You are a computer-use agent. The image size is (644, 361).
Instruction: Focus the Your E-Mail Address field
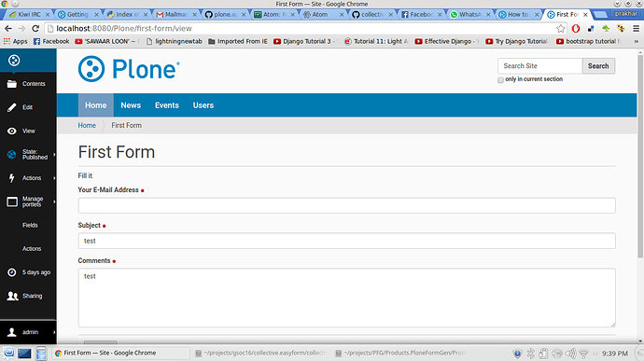[x=346, y=205]
